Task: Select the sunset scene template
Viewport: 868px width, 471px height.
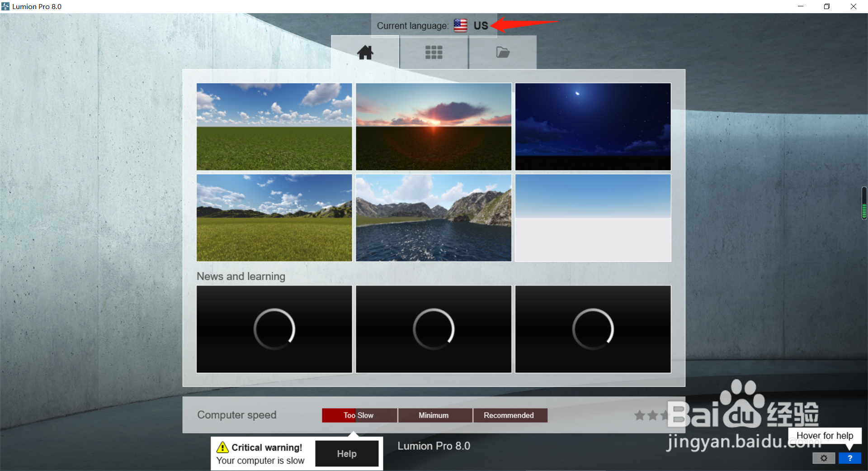Action: click(434, 127)
